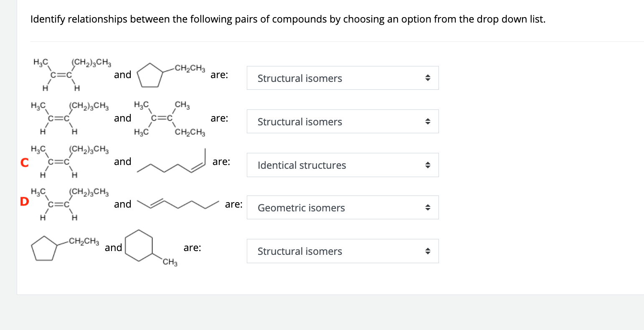Open the Geometric isomers dropdown

(342, 208)
